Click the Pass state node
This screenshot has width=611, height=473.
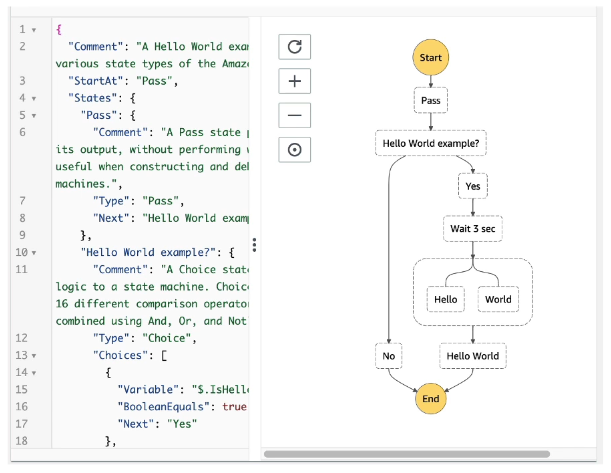coord(431,101)
